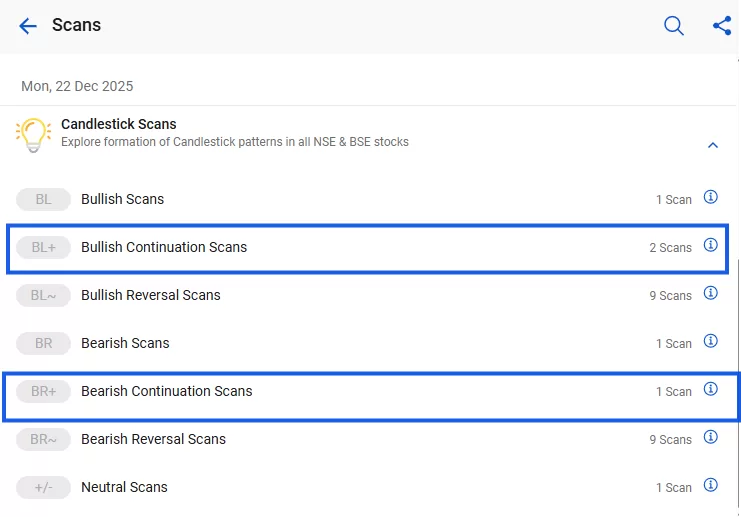
Task: Tap the +/- Neutral Scans badge
Action: pyautogui.click(x=43, y=487)
